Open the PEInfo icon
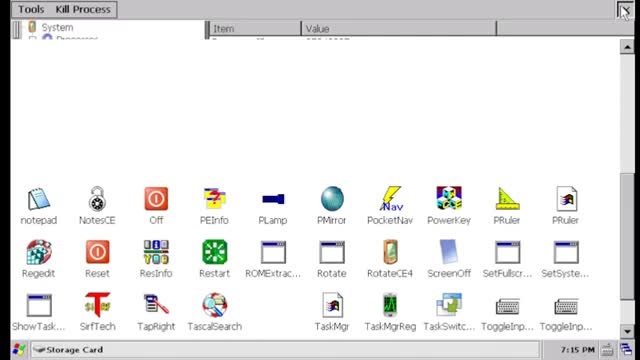This screenshot has height=360, width=640. coord(215,199)
